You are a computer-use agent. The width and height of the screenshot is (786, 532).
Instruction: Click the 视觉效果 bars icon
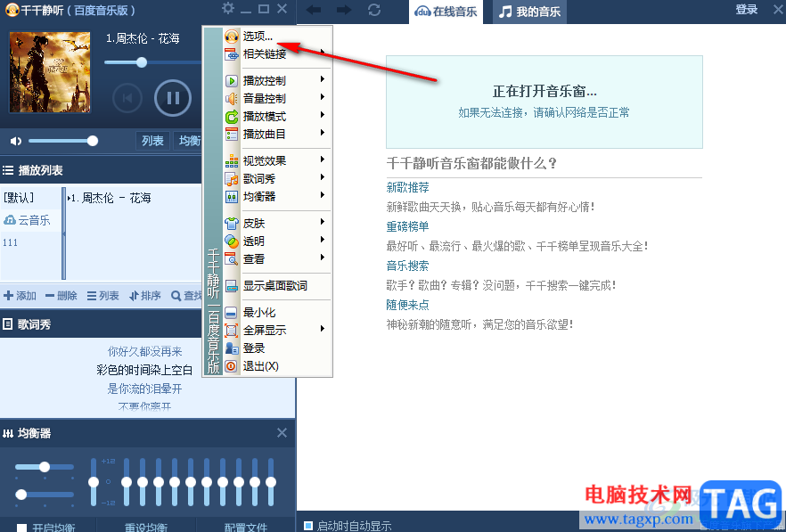[231, 161]
